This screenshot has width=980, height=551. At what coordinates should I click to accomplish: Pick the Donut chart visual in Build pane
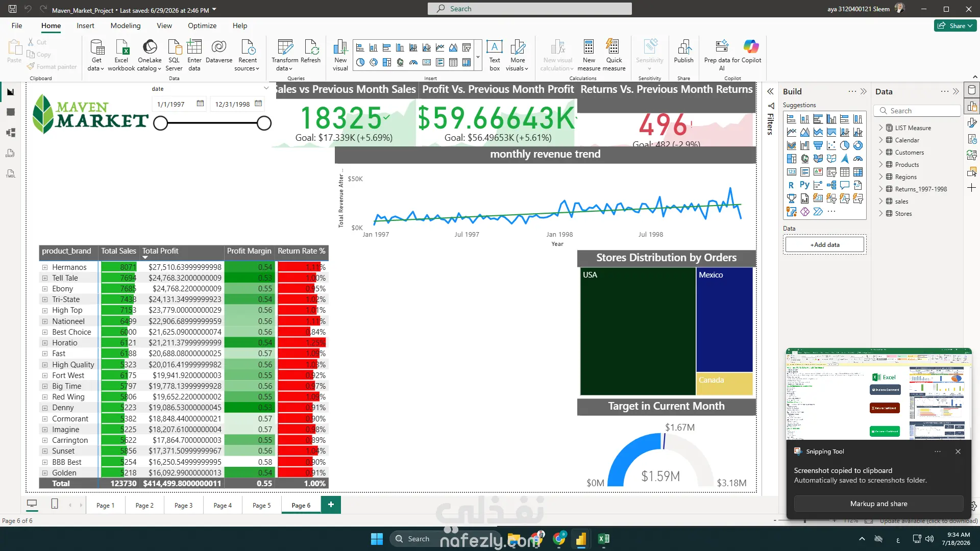click(858, 145)
